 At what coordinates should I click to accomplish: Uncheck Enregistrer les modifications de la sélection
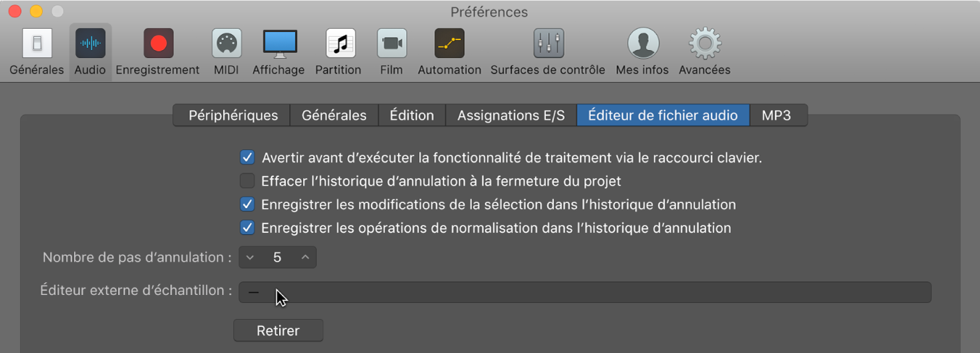(247, 204)
